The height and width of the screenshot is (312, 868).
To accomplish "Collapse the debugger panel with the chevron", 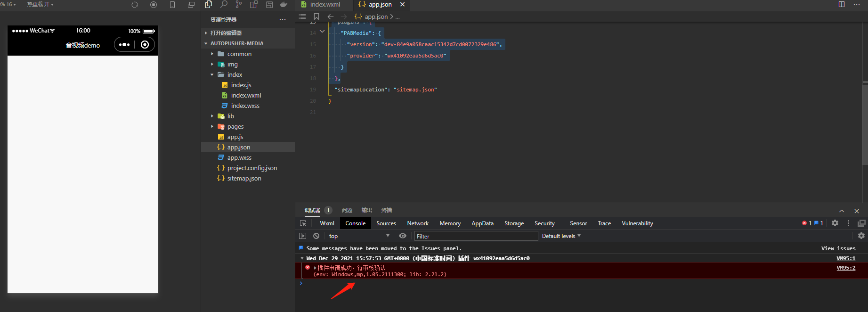I will pyautogui.click(x=842, y=211).
